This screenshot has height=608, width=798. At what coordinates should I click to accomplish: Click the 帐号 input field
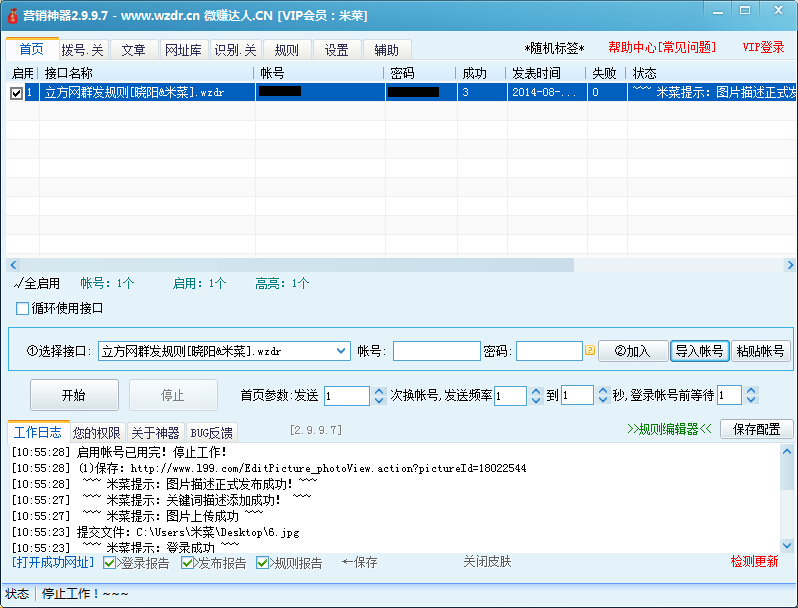pos(436,351)
